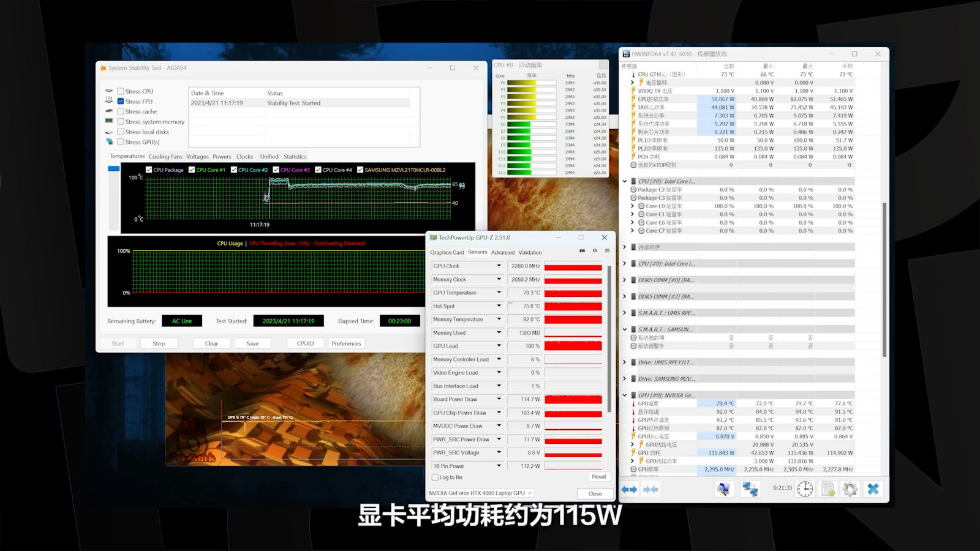Click the thermometer icon next to CPU GT核心 row
The height and width of the screenshot is (551, 980).
pos(634,74)
